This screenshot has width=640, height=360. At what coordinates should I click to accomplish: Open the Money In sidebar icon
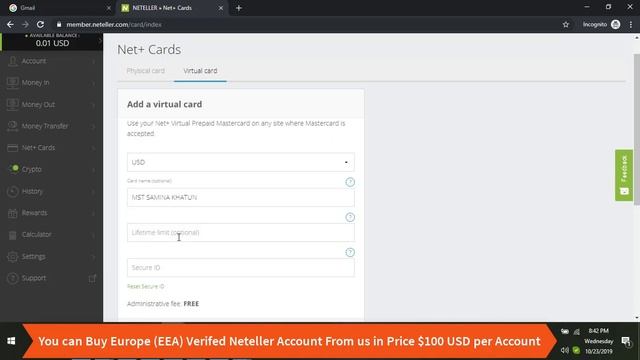click(13, 82)
